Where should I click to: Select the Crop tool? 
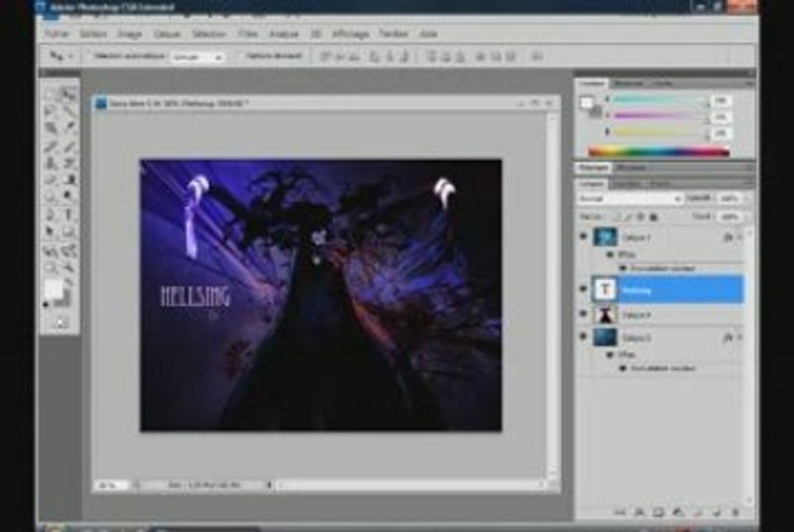pyautogui.click(x=50, y=129)
